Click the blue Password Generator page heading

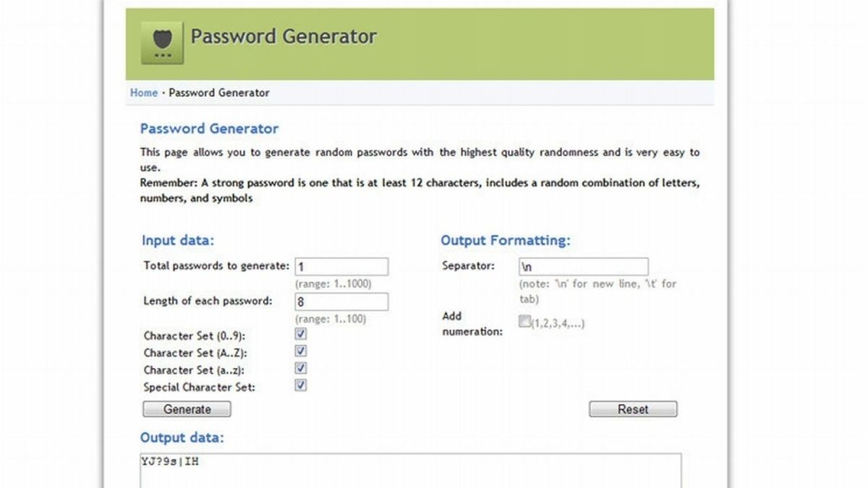(x=209, y=129)
